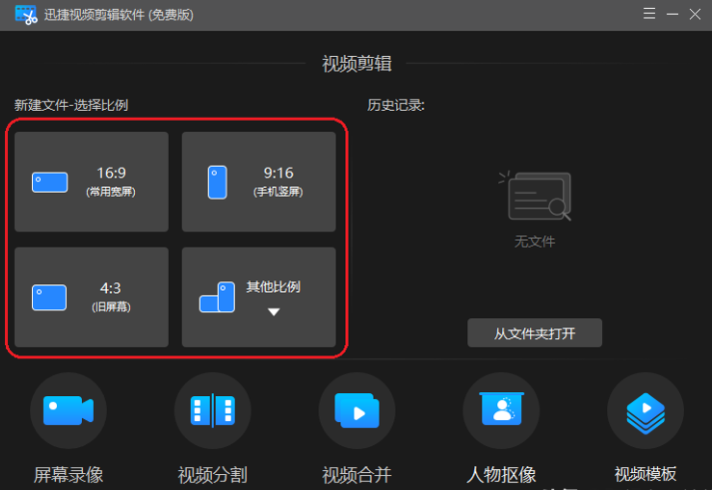Close the video editor window
Screen dimensions: 712x490
click(x=695, y=14)
